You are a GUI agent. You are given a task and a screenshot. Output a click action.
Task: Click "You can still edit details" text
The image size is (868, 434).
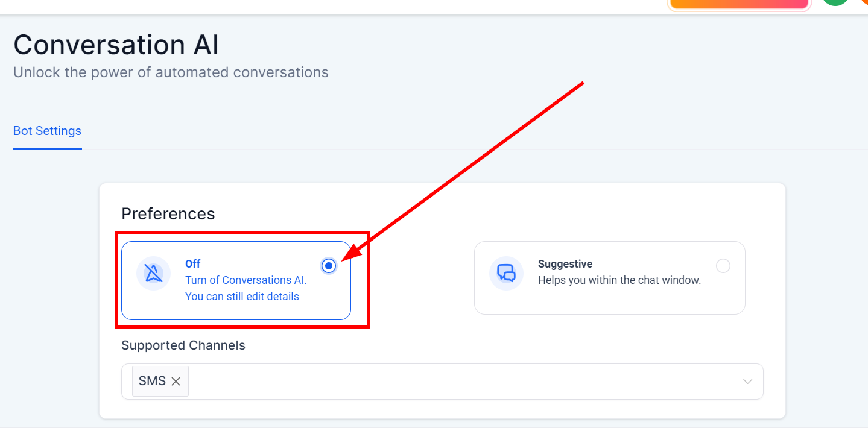[x=242, y=297]
